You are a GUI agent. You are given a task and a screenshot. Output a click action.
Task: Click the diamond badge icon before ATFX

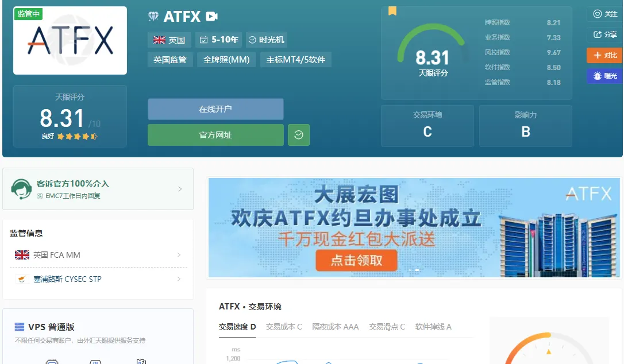pyautogui.click(x=153, y=16)
